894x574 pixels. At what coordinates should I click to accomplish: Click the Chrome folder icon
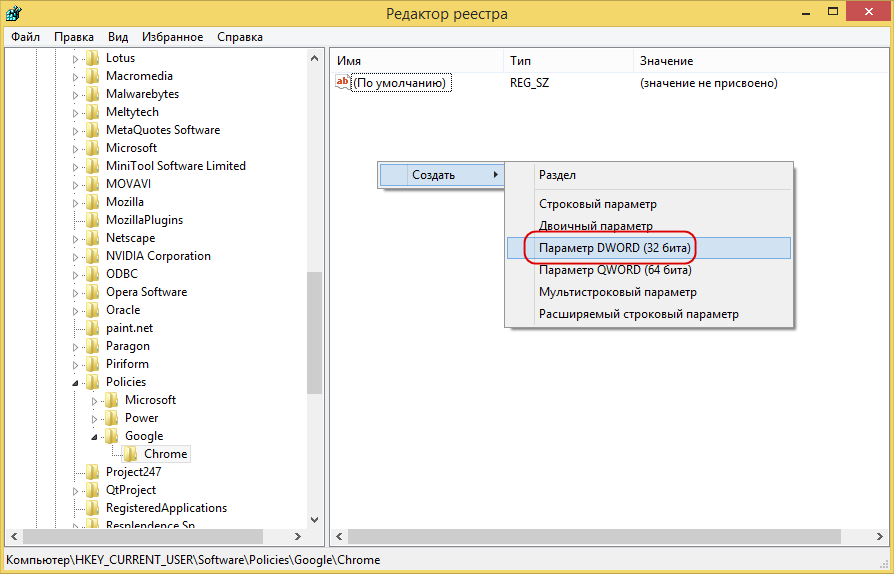pyautogui.click(x=131, y=454)
